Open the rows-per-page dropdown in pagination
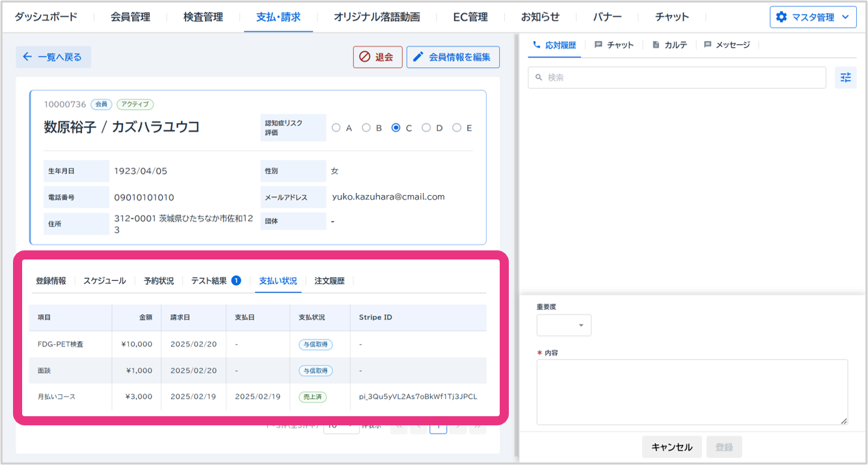 tap(341, 426)
